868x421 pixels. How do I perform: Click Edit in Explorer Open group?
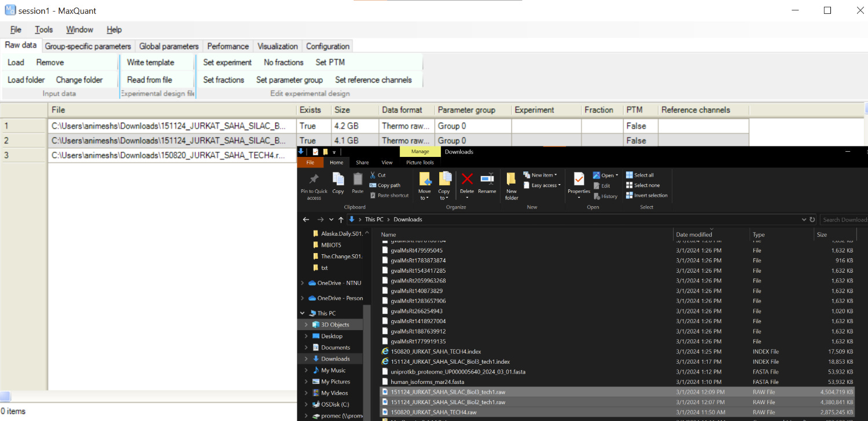(602, 186)
